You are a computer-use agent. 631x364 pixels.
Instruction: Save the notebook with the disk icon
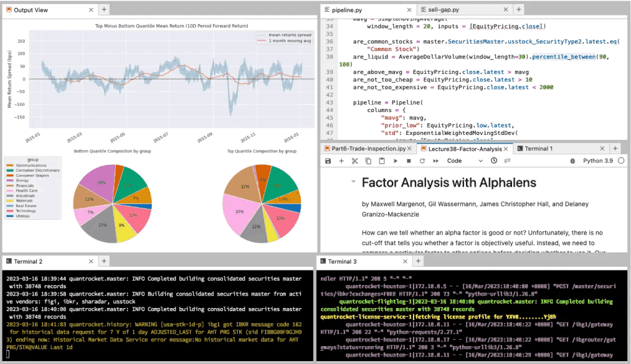(328, 161)
